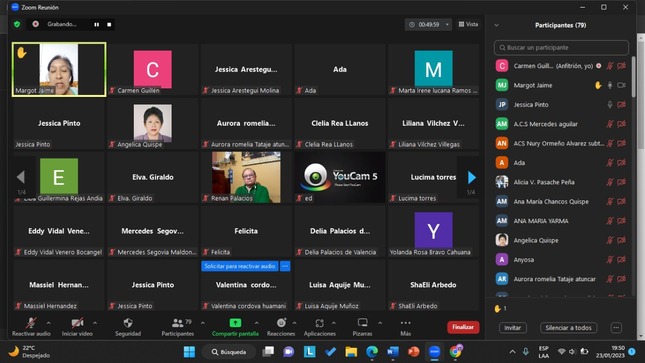Open the Seguridad menu

(x=128, y=327)
